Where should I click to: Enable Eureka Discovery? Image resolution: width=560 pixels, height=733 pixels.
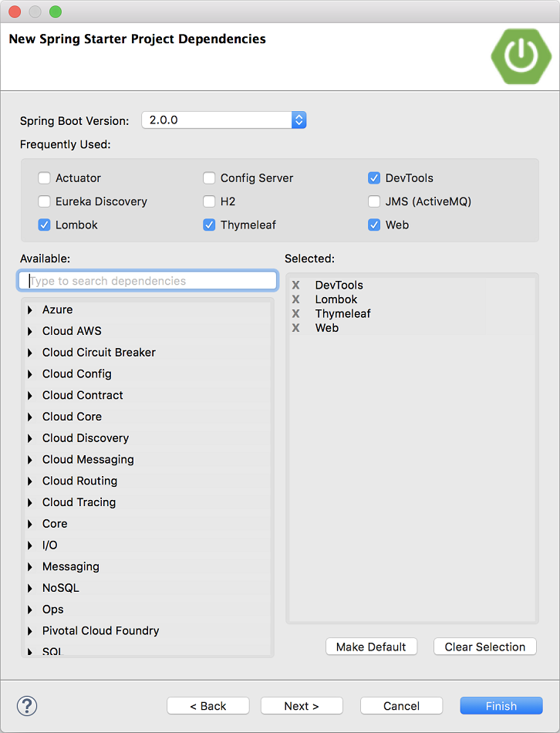44,201
